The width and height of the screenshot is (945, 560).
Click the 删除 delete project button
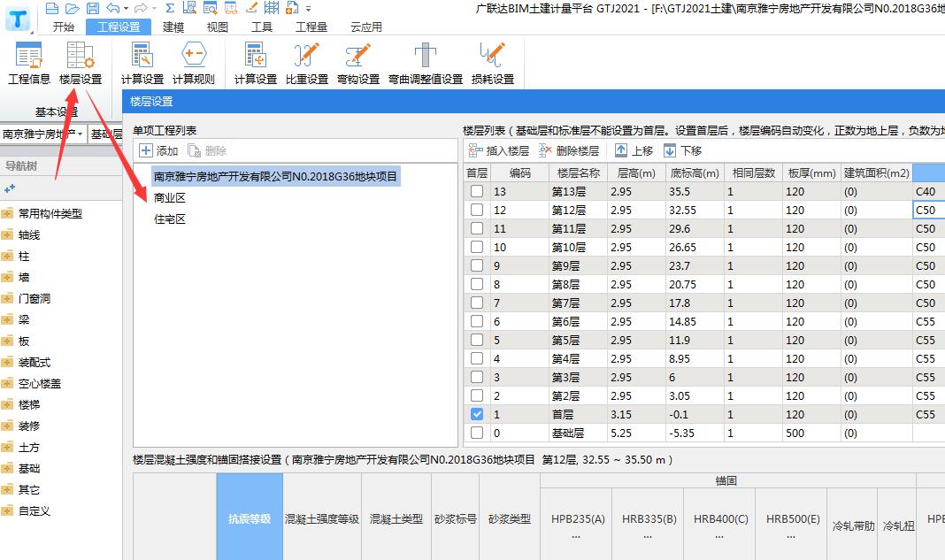[x=207, y=150]
